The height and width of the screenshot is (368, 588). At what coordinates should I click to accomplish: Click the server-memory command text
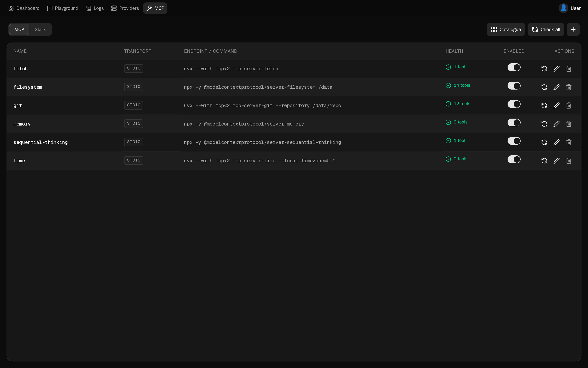click(244, 124)
